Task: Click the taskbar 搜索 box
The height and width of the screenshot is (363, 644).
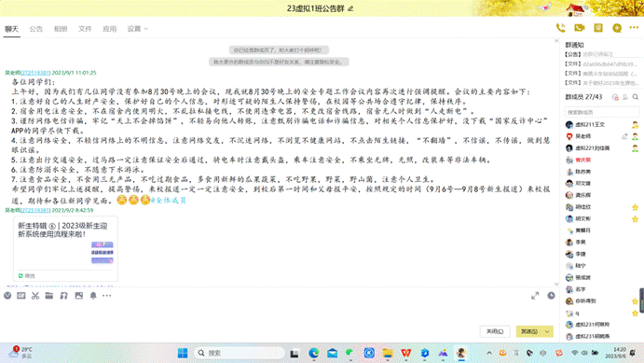Action: pyautogui.click(x=239, y=353)
